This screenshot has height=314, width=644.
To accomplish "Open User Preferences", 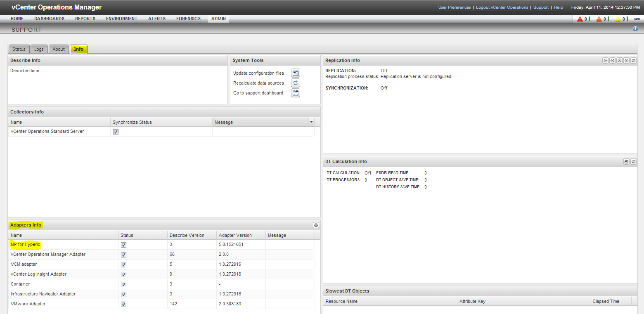I will pos(454,7).
